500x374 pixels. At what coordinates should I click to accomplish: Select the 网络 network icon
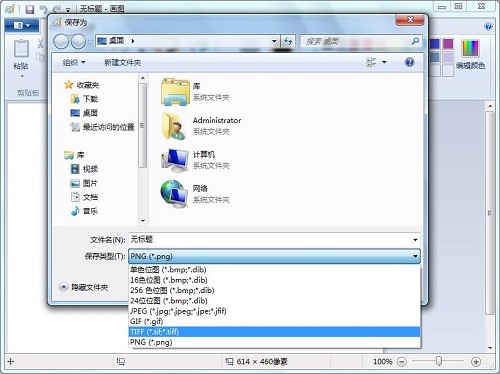click(x=173, y=194)
